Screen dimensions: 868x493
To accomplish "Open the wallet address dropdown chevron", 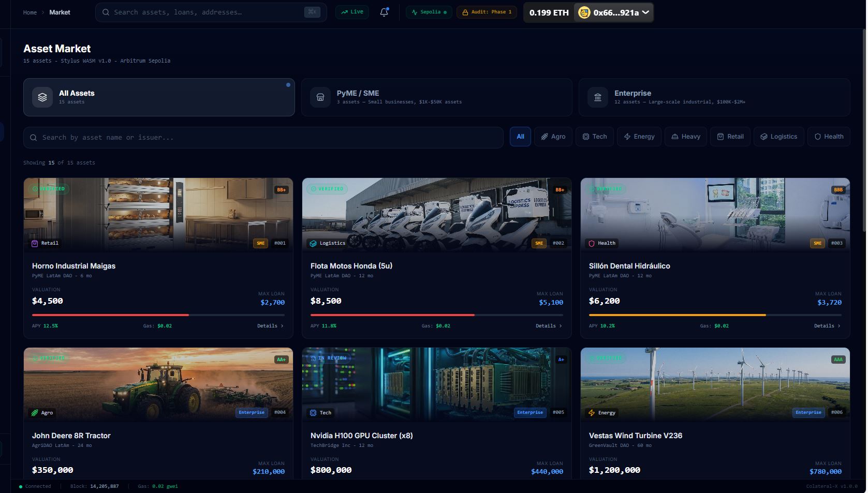I will tap(645, 12).
